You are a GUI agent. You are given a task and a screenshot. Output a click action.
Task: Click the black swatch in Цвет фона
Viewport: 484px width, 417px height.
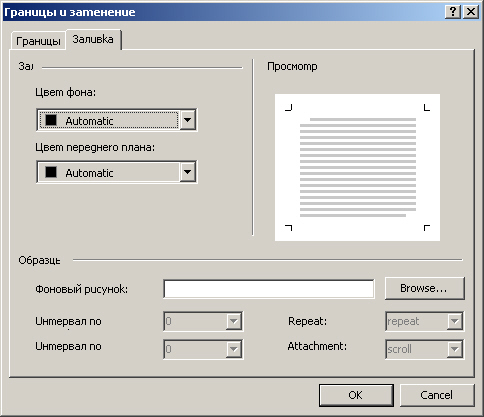pos(51,120)
